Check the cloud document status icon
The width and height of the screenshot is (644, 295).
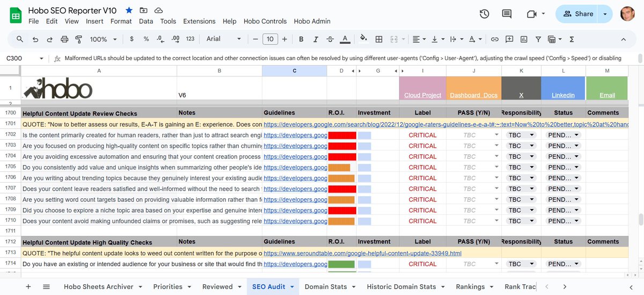158,11
